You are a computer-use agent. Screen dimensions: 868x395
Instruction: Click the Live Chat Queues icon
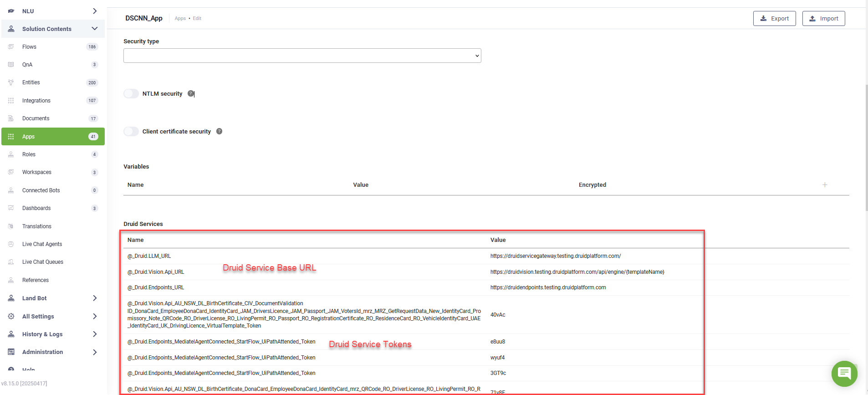(x=11, y=262)
